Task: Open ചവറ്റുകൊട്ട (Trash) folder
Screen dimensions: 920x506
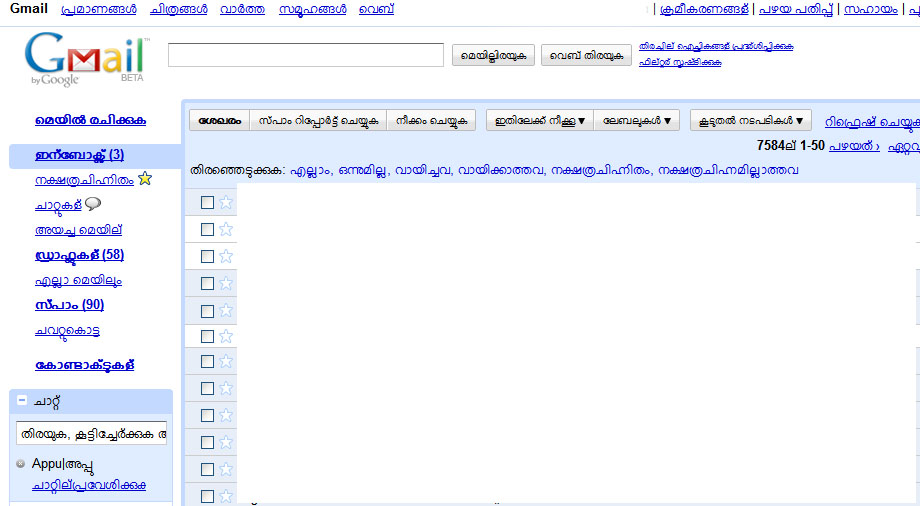Action: click(x=67, y=331)
